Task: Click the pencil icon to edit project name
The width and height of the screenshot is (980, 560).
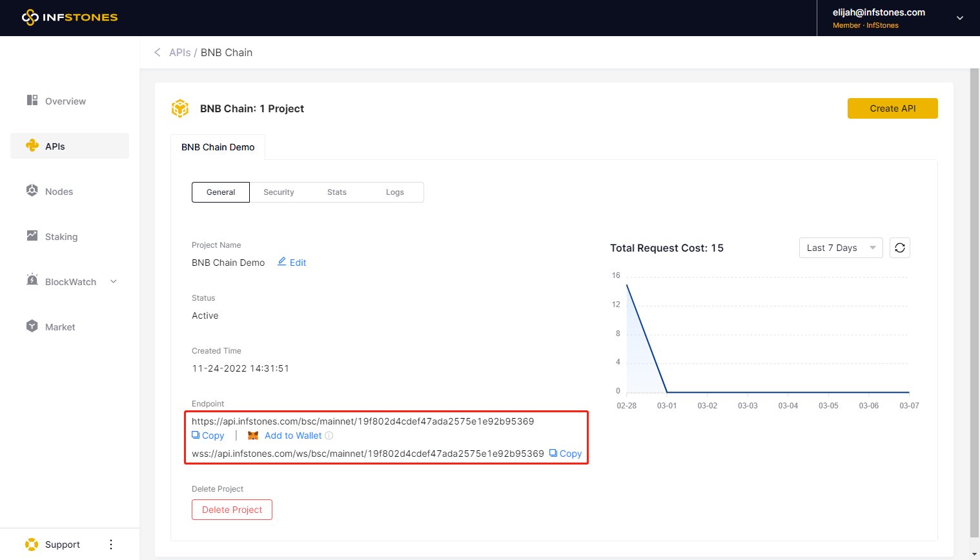Action: (282, 261)
